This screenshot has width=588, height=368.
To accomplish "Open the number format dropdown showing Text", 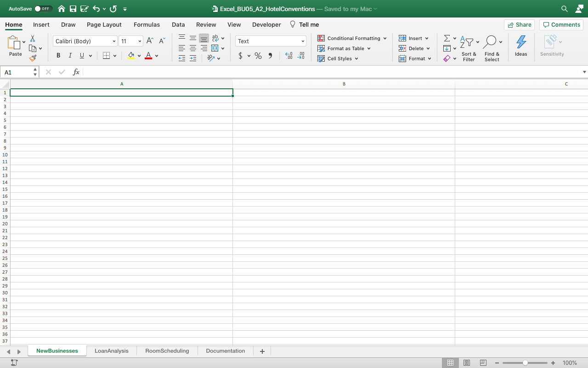I will pyautogui.click(x=271, y=41).
